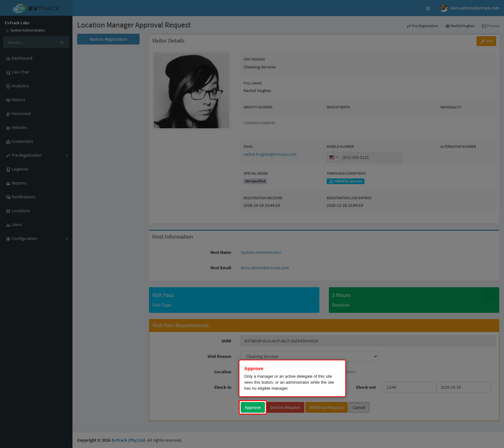The image size is (504, 448).
Task: Open the Logbook sidebar icon
Action: coord(8,170)
